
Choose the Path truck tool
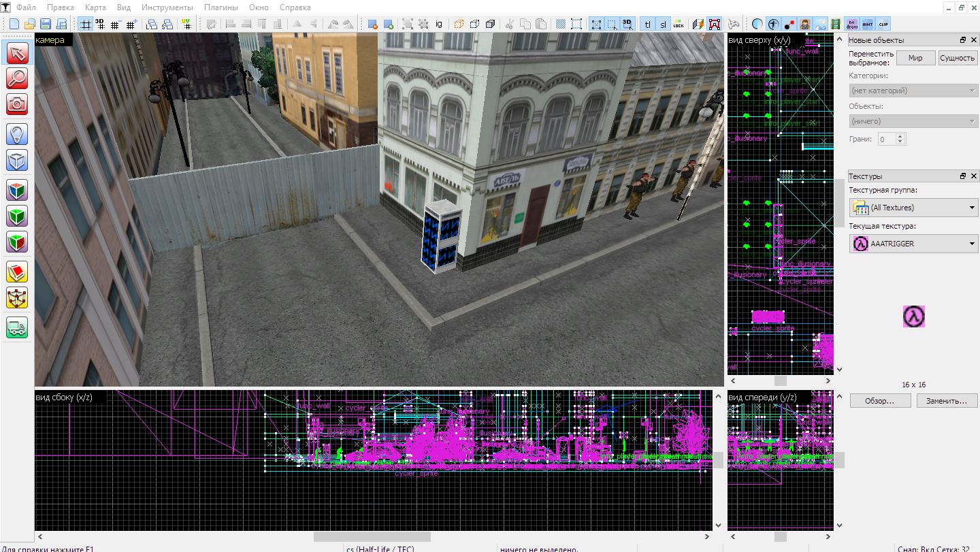tap(17, 327)
